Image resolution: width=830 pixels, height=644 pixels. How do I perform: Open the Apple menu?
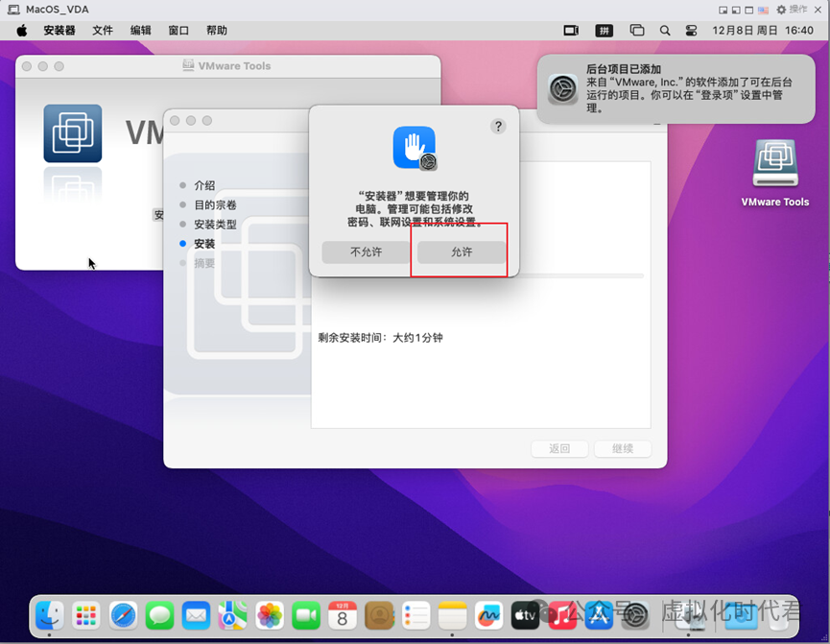[22, 31]
